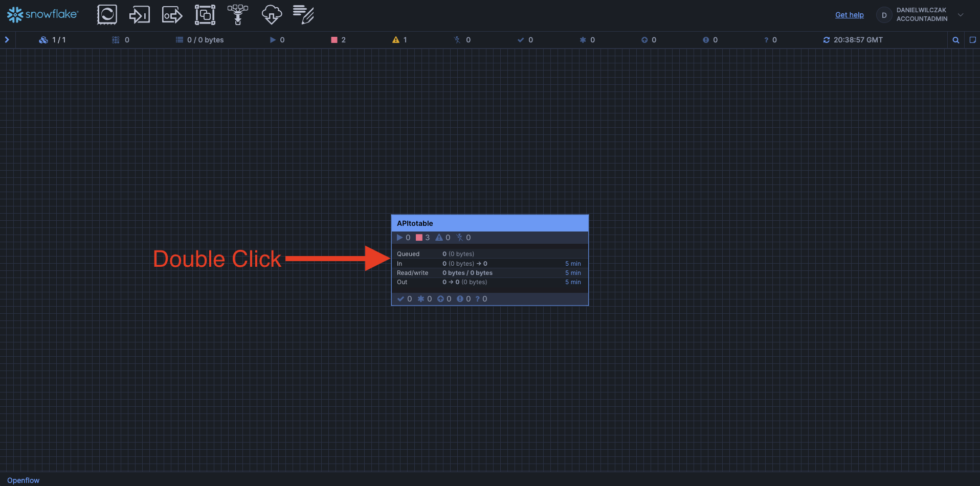This screenshot has width=980, height=486.
Task: Open the user account dropdown chevron
Action: 961,15
